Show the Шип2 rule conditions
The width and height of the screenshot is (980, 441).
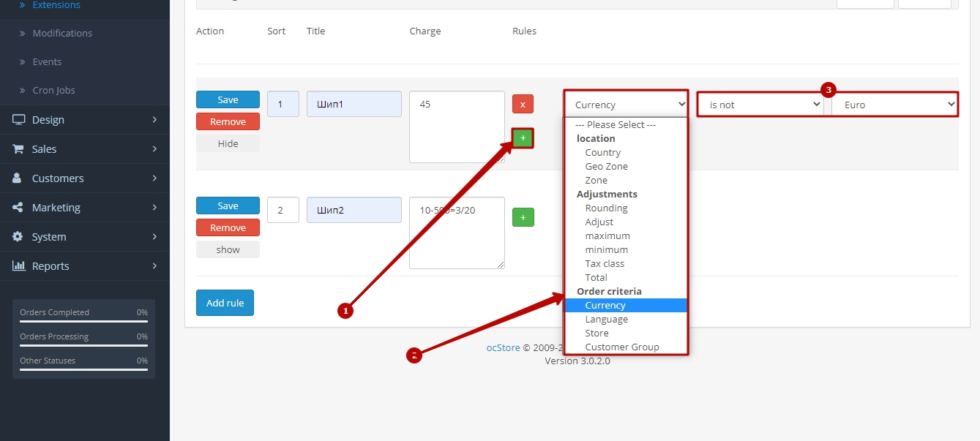coord(228,249)
